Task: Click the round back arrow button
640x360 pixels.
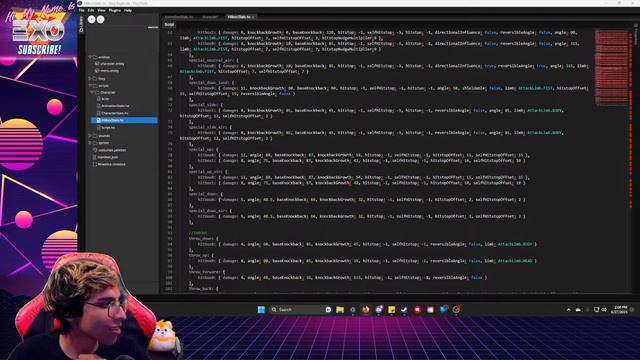Action: 91,19
